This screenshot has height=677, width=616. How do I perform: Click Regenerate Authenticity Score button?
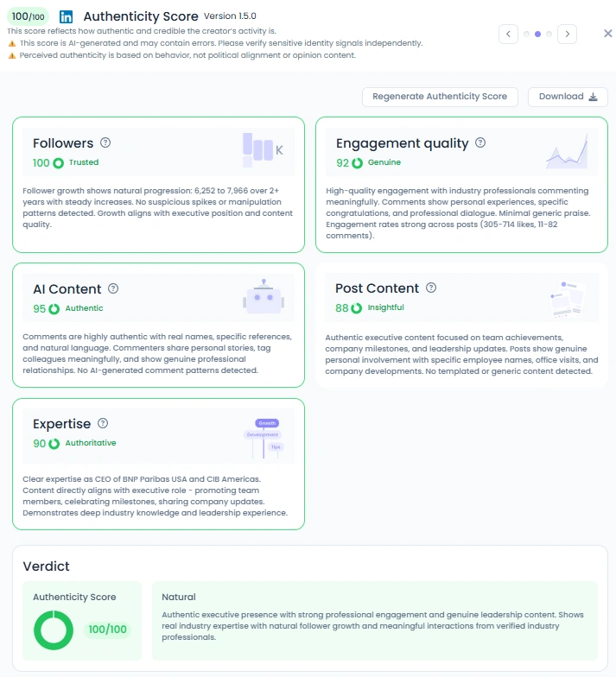tap(440, 97)
